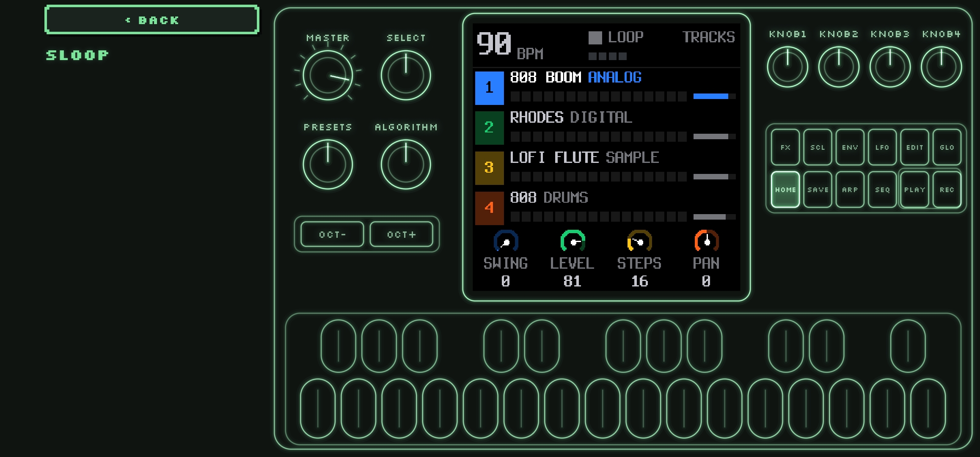Click the SWING dial icon
The width and height of the screenshot is (980, 457).
pyautogui.click(x=506, y=241)
